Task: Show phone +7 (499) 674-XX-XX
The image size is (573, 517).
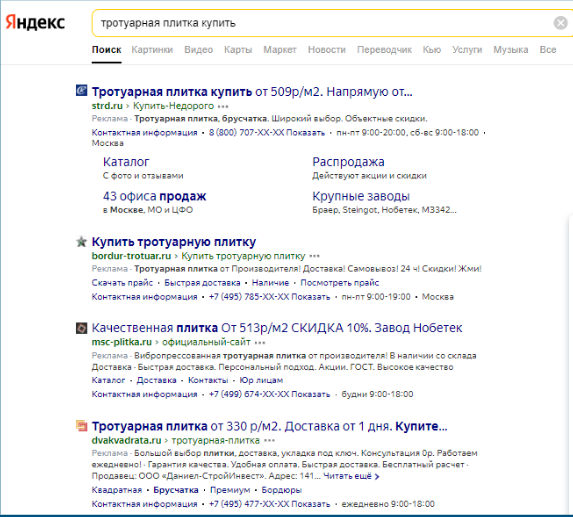Action: pos(269,394)
